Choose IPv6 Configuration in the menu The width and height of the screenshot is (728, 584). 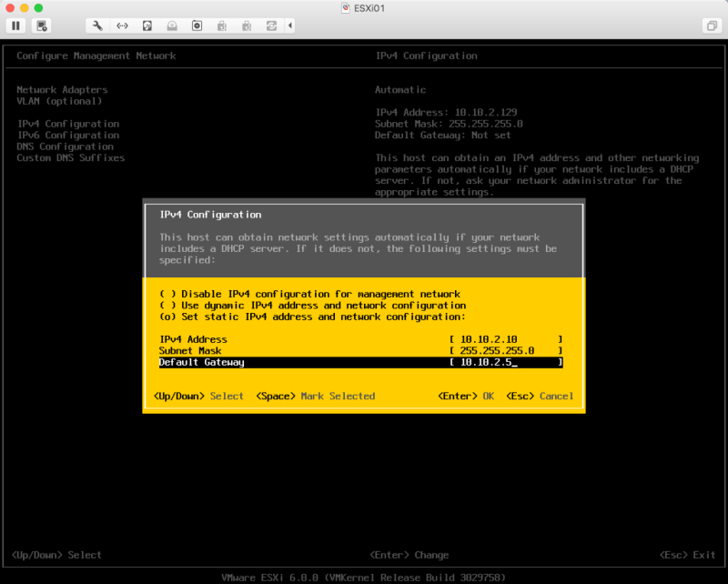tap(67, 136)
